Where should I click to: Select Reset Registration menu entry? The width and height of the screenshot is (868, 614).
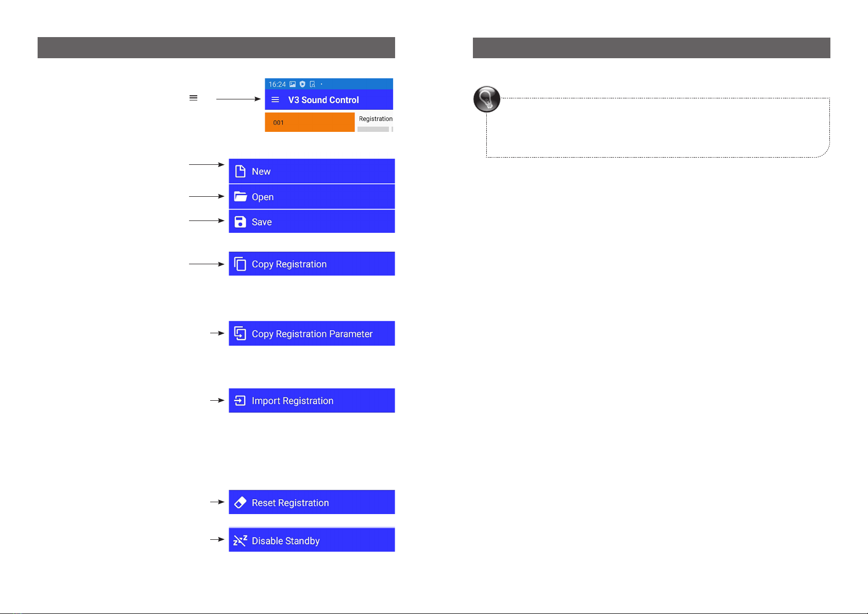click(290, 503)
